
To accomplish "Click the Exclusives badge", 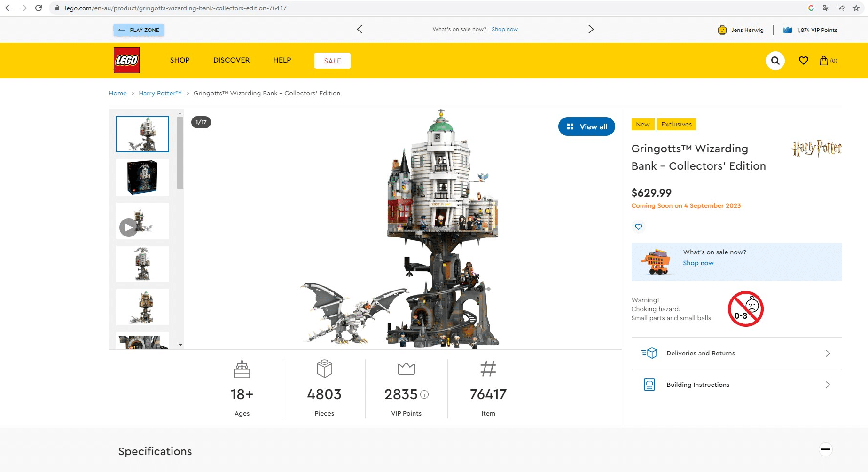I will (676, 124).
